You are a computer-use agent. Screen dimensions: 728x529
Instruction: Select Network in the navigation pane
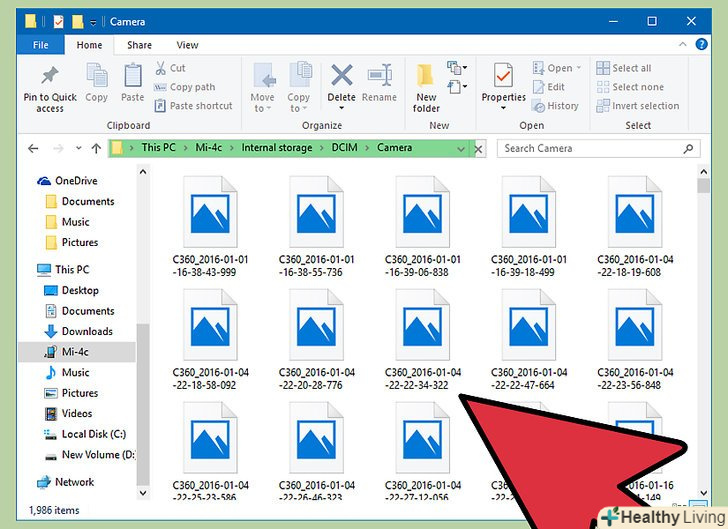click(x=65, y=482)
